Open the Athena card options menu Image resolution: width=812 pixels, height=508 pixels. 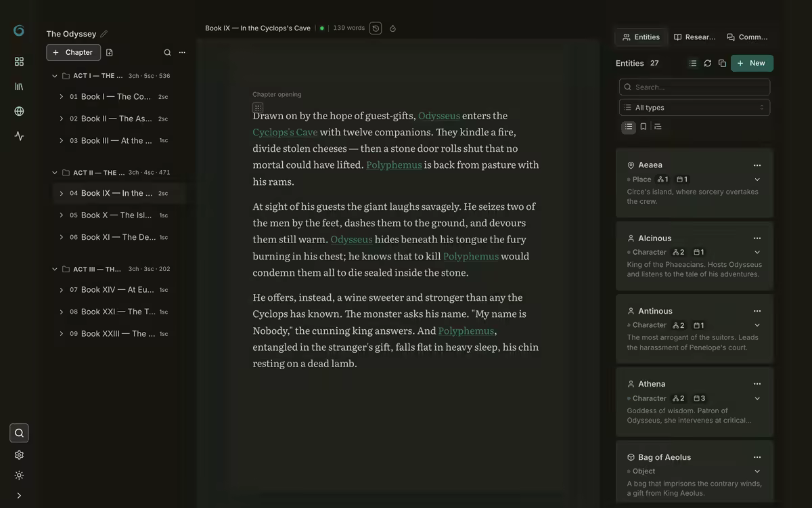point(757,384)
